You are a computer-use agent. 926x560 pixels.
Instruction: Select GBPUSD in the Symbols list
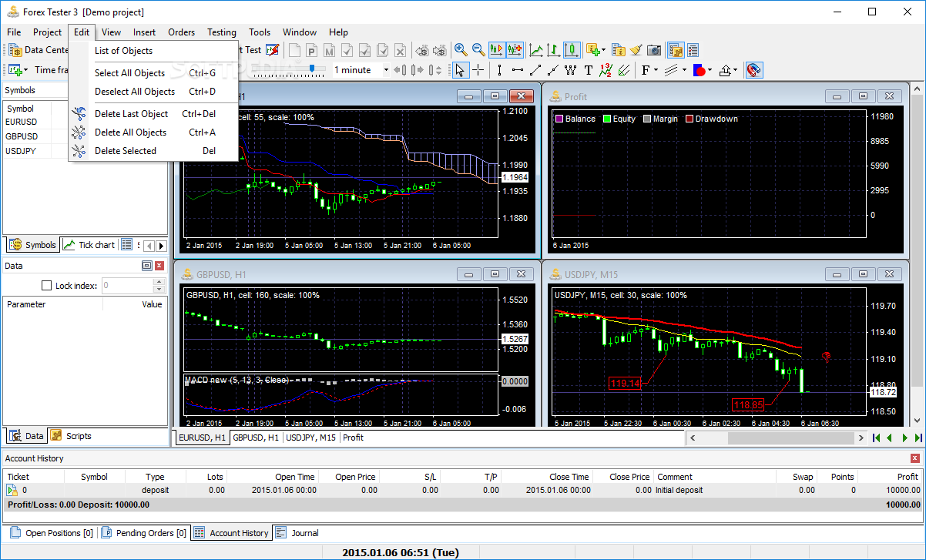pyautogui.click(x=22, y=136)
